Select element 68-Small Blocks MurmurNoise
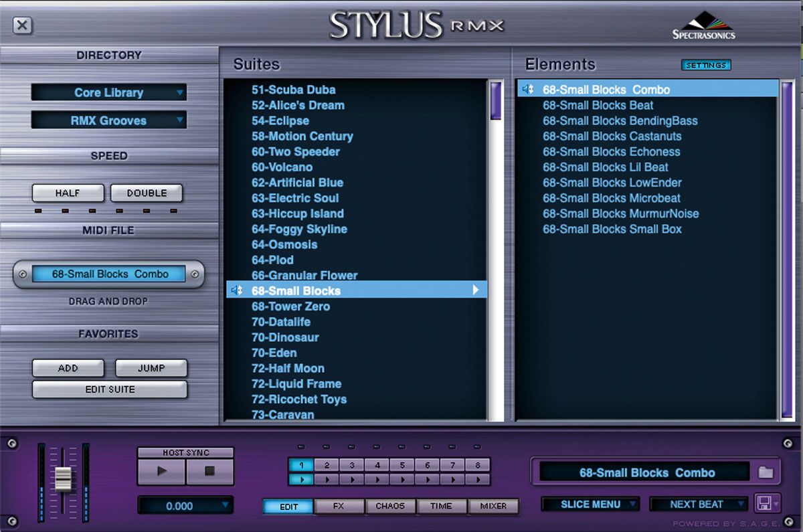The height and width of the screenshot is (532, 803). [621, 213]
